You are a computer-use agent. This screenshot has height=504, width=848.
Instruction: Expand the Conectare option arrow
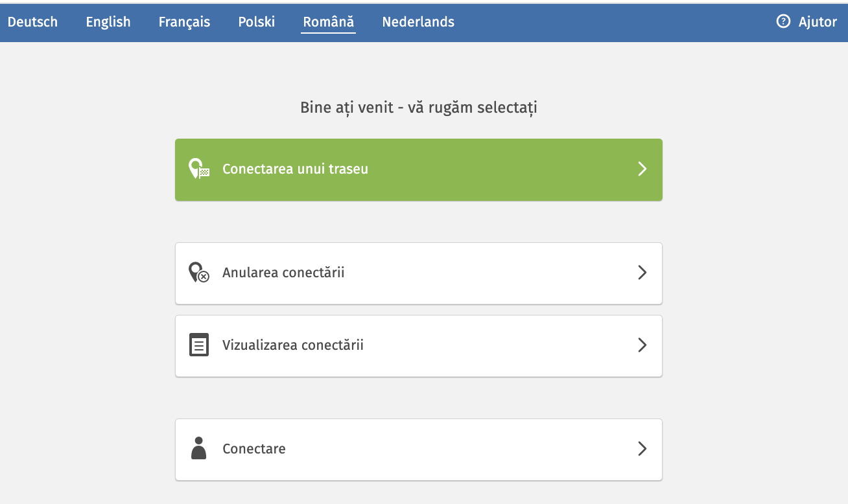(x=642, y=448)
